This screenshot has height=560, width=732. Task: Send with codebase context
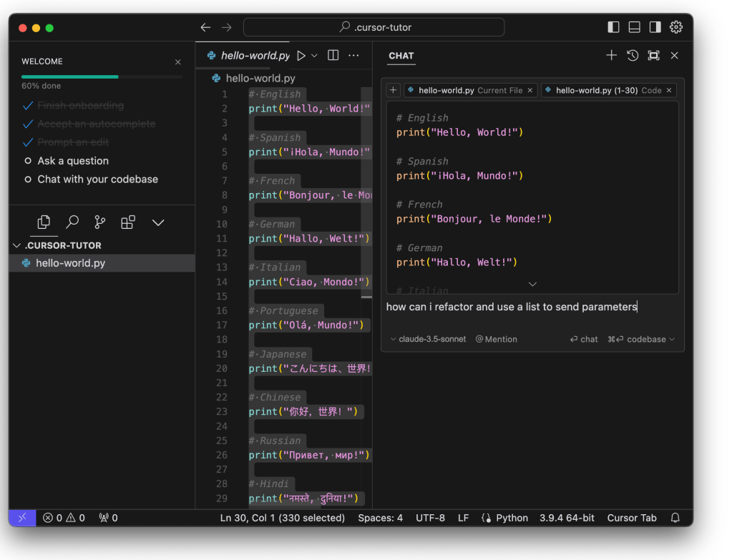click(x=637, y=339)
